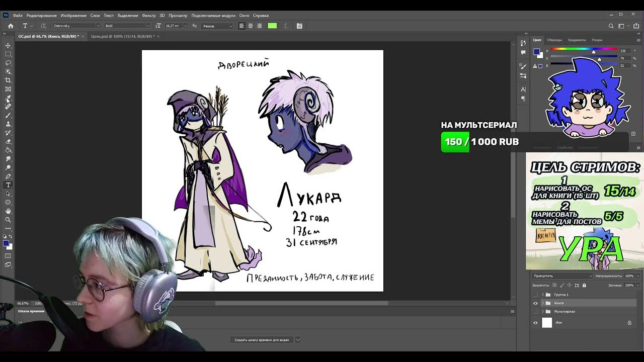
Task: Select the Paint Bucket tool
Action: (8, 150)
